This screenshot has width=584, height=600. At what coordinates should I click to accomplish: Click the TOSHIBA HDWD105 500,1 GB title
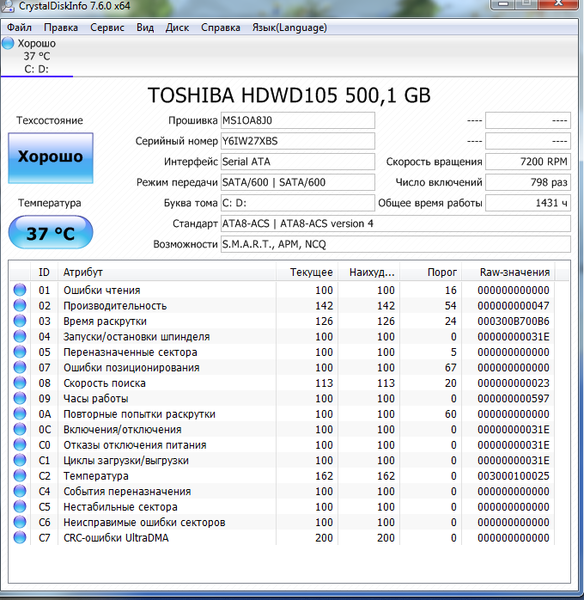pyautogui.click(x=289, y=95)
